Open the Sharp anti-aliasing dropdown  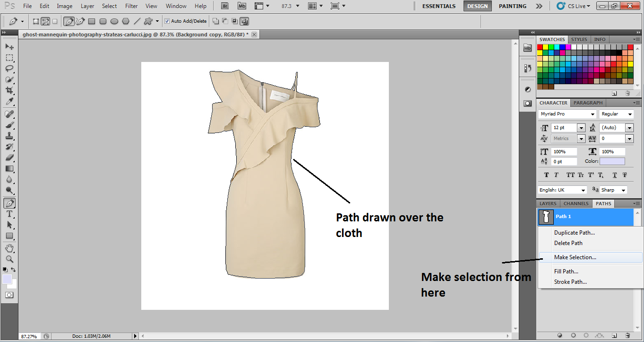pyautogui.click(x=624, y=190)
